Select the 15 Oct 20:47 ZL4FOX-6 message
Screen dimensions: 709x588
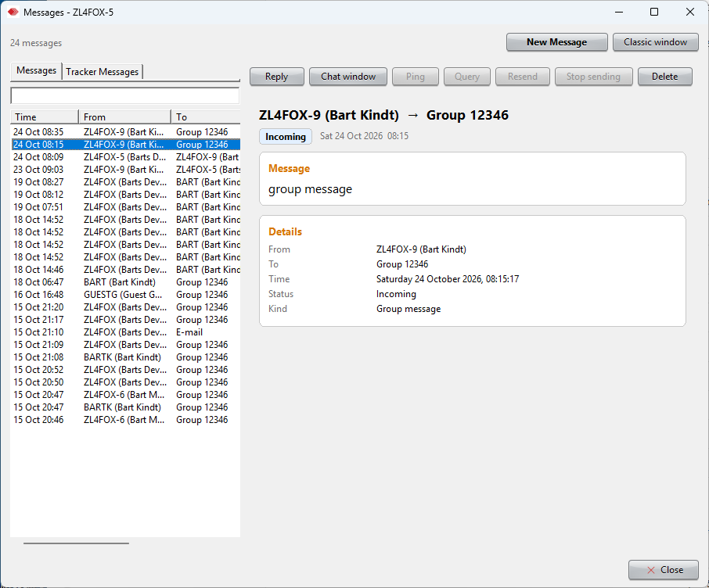click(125, 395)
